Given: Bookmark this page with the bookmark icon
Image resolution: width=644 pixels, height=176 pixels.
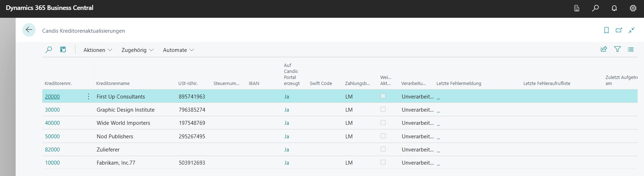Looking at the screenshot, I should tap(606, 30).
